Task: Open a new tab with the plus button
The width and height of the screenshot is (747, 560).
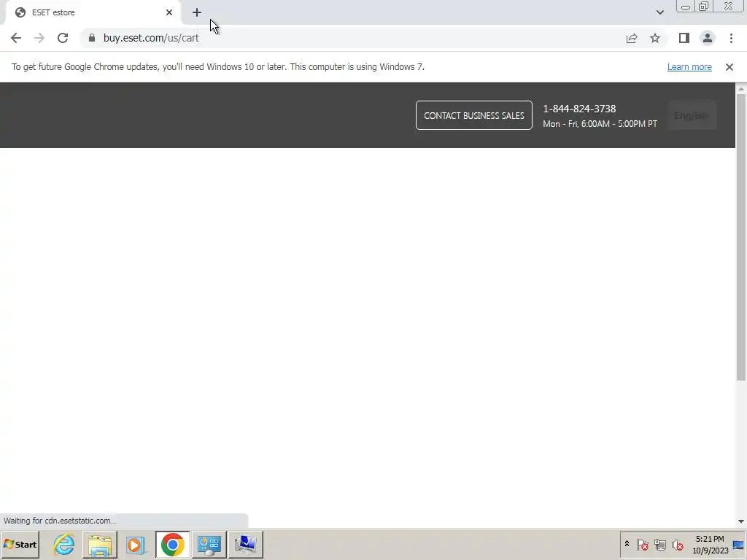Action: point(197,12)
